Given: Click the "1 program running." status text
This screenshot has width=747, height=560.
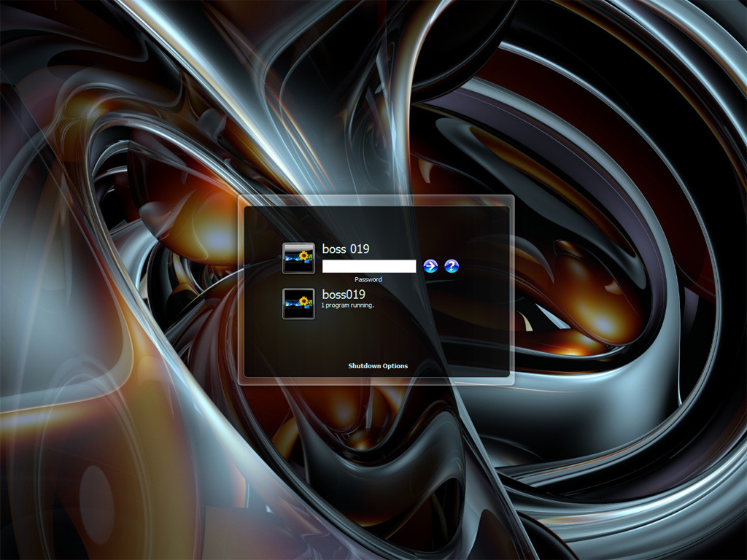Looking at the screenshot, I should coord(347,306).
